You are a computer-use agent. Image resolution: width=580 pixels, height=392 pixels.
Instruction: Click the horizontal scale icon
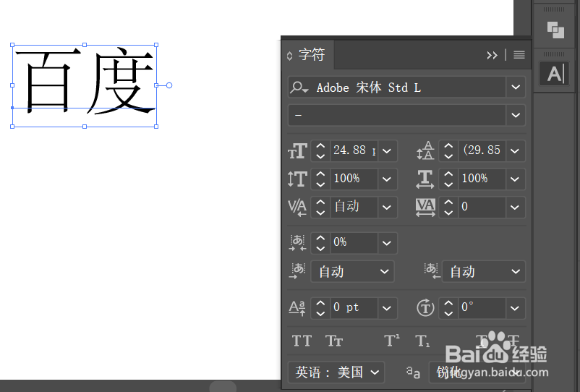click(x=425, y=179)
